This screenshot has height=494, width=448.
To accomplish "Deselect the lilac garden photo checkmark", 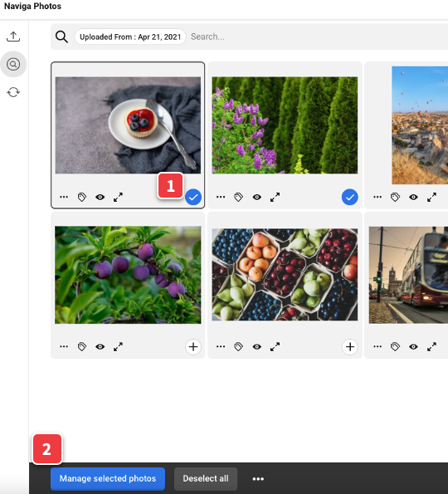I will pos(350,198).
